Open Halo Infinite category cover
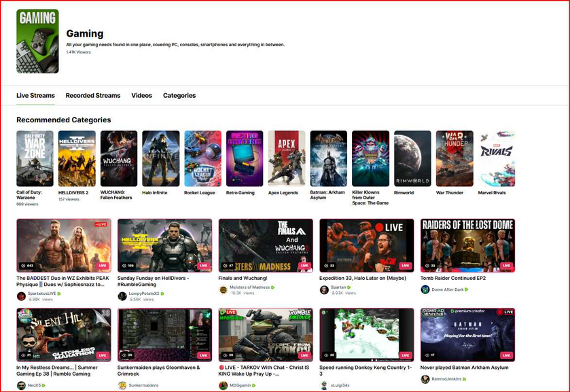Viewport: 570px width, 392px height. pos(161,158)
